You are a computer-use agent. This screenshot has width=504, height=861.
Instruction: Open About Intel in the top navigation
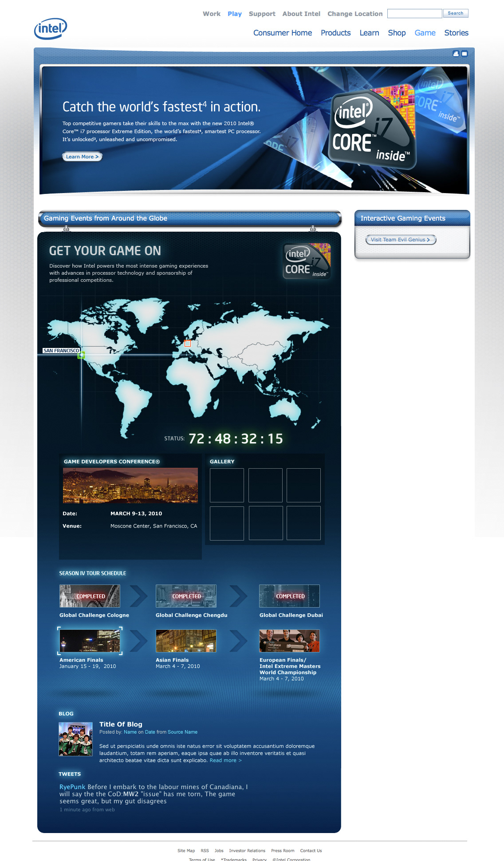click(x=301, y=14)
